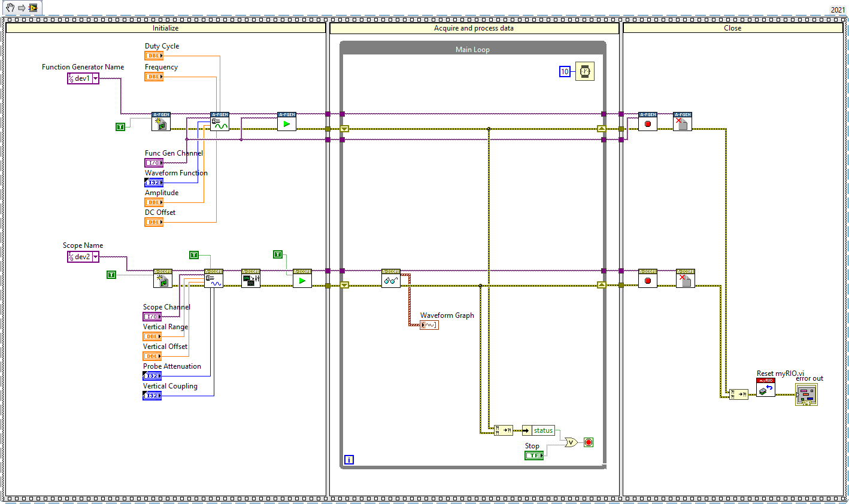Click the Reset myRIO.vi label text
The image size is (849, 504).
tap(780, 374)
